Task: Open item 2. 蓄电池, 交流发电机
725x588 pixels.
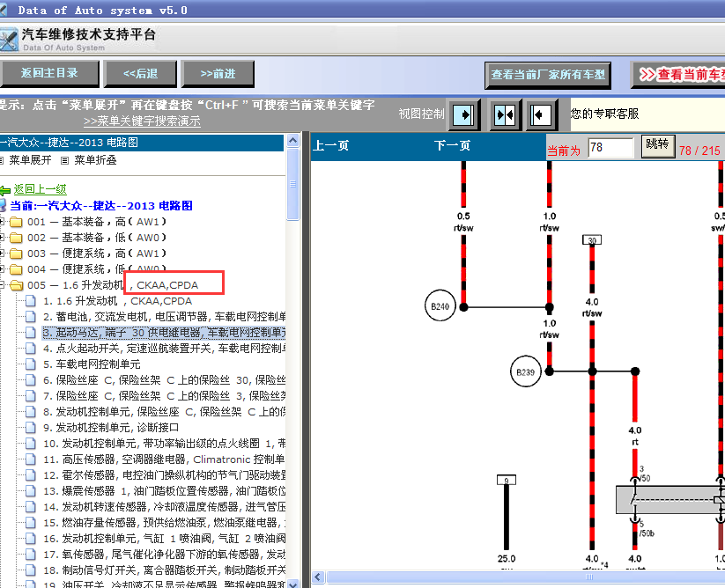Action: 164,317
